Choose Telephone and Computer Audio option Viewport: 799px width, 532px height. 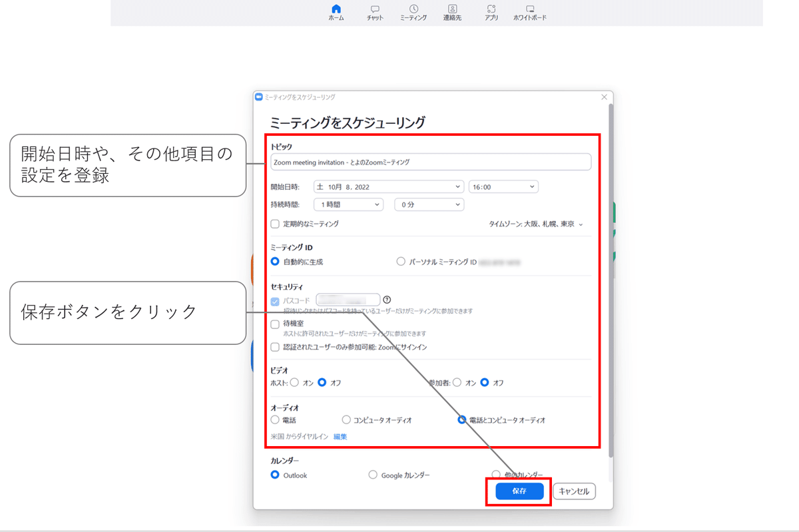[x=462, y=419]
